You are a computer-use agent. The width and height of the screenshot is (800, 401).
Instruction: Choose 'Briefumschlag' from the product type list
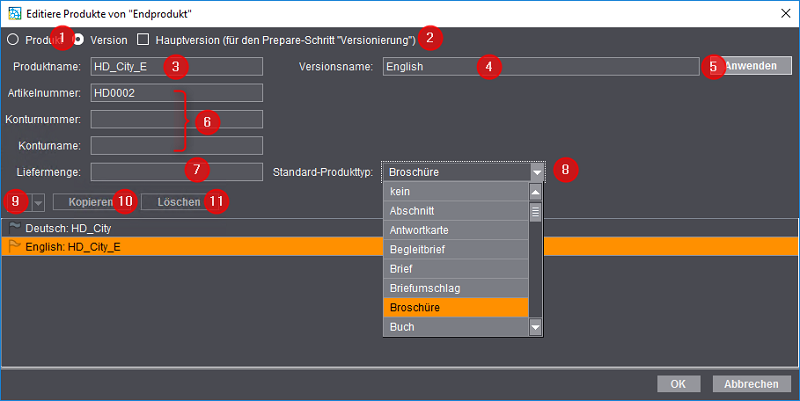point(456,288)
